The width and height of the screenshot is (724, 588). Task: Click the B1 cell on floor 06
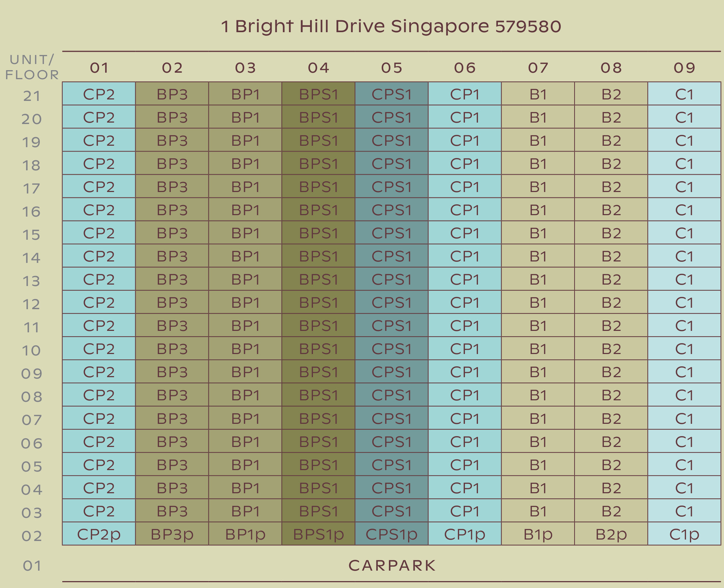click(538, 441)
